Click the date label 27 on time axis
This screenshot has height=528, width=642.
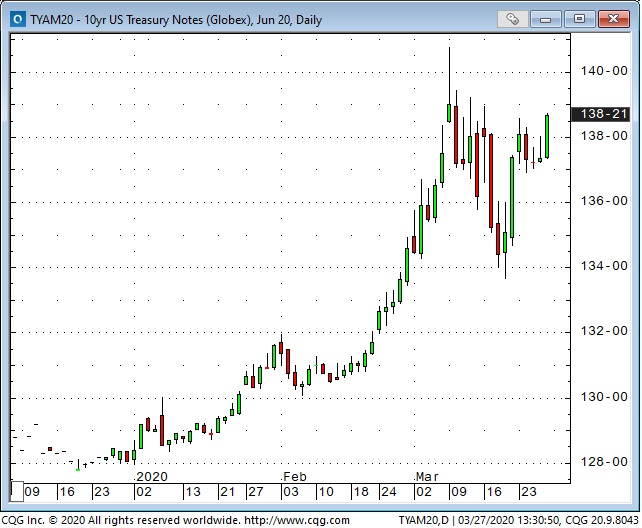(255, 492)
